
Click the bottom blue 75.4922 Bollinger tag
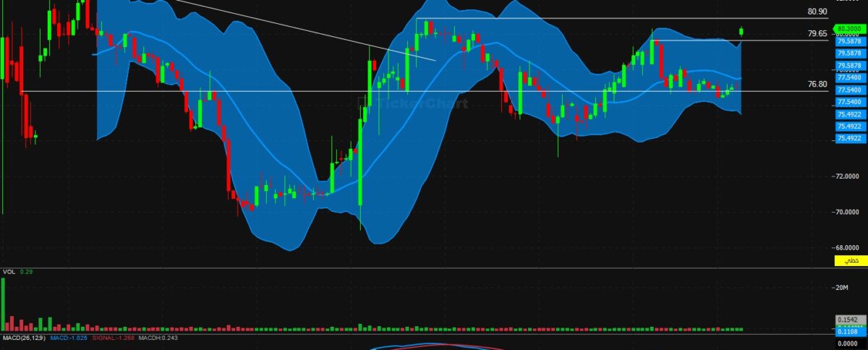pyautogui.click(x=848, y=138)
